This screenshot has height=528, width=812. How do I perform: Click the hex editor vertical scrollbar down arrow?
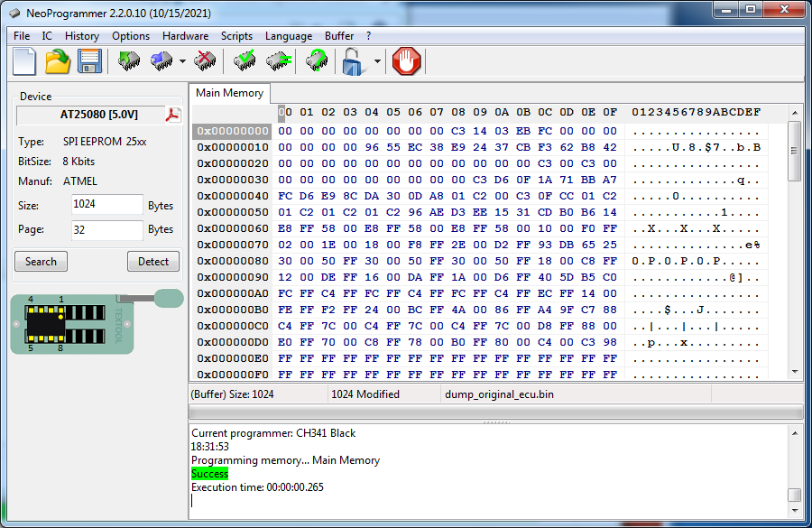[x=795, y=371]
